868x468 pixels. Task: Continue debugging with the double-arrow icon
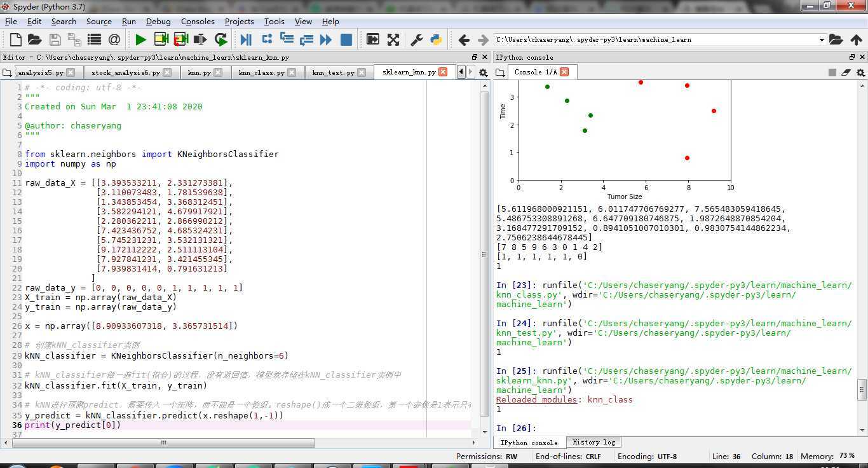pos(326,39)
